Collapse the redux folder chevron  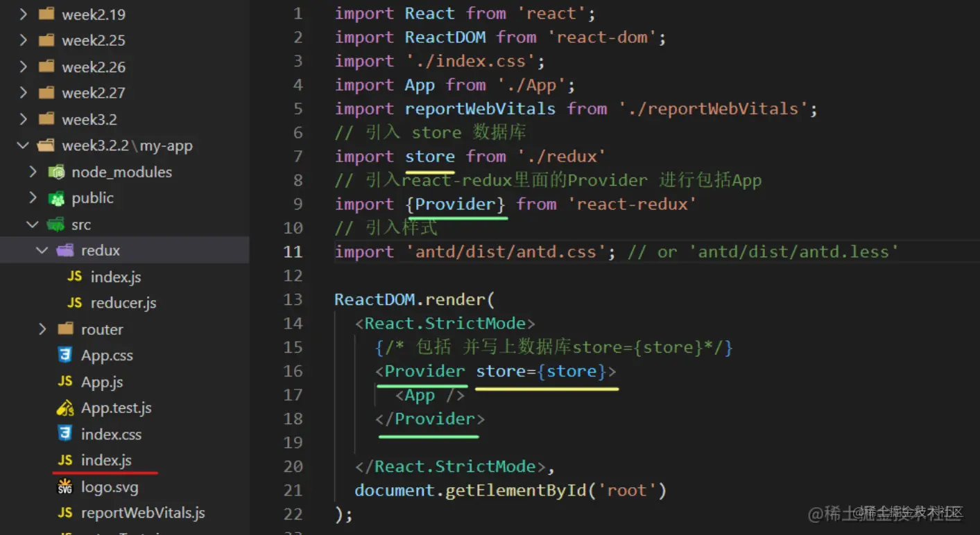[42, 250]
